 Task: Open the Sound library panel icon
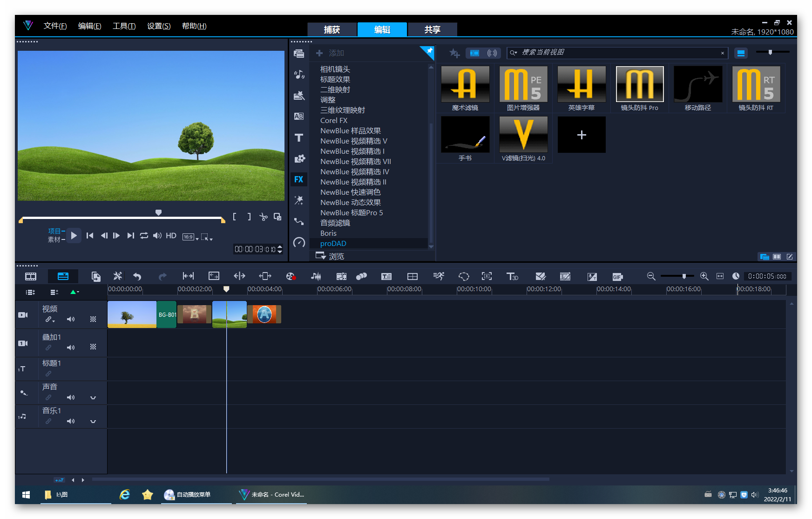tap(299, 75)
